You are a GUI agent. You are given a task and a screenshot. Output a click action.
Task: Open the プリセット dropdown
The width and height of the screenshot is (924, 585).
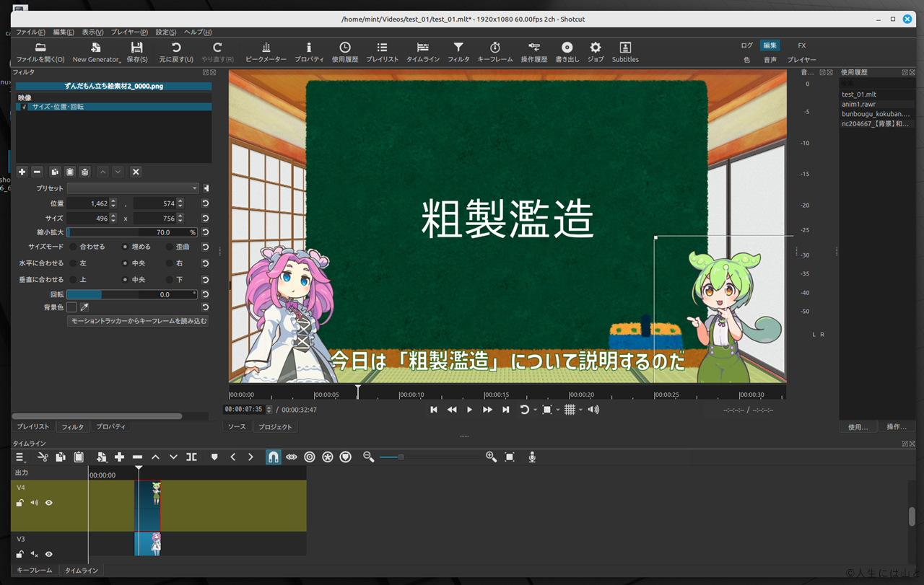pyautogui.click(x=133, y=188)
